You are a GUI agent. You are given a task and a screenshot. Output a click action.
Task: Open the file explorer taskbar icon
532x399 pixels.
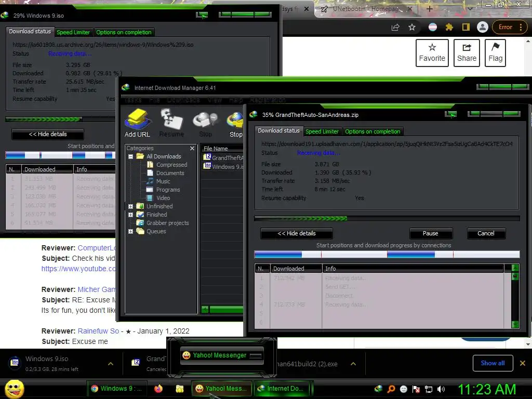[x=179, y=389]
